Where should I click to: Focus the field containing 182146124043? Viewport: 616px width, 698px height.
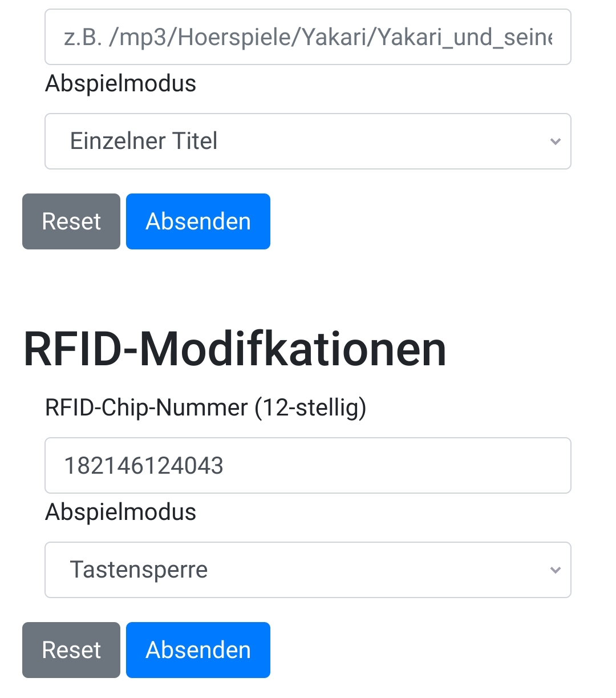308,466
